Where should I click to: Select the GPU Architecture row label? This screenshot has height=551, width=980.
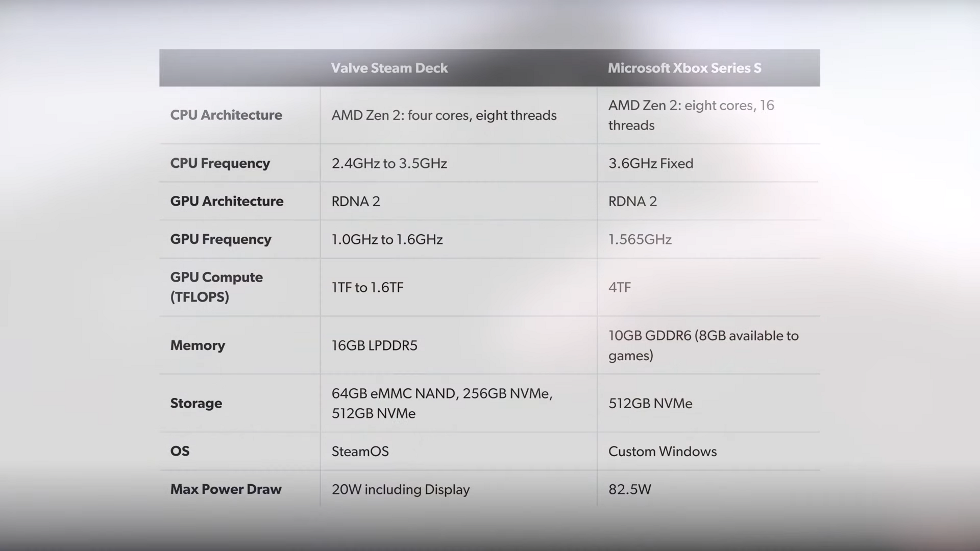(227, 201)
